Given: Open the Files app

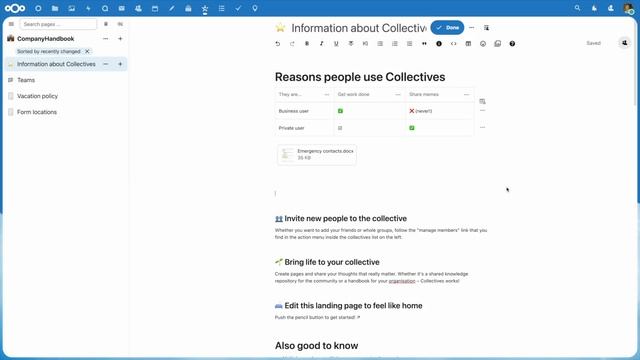Looking at the screenshot, I should pyautogui.click(x=55, y=8).
